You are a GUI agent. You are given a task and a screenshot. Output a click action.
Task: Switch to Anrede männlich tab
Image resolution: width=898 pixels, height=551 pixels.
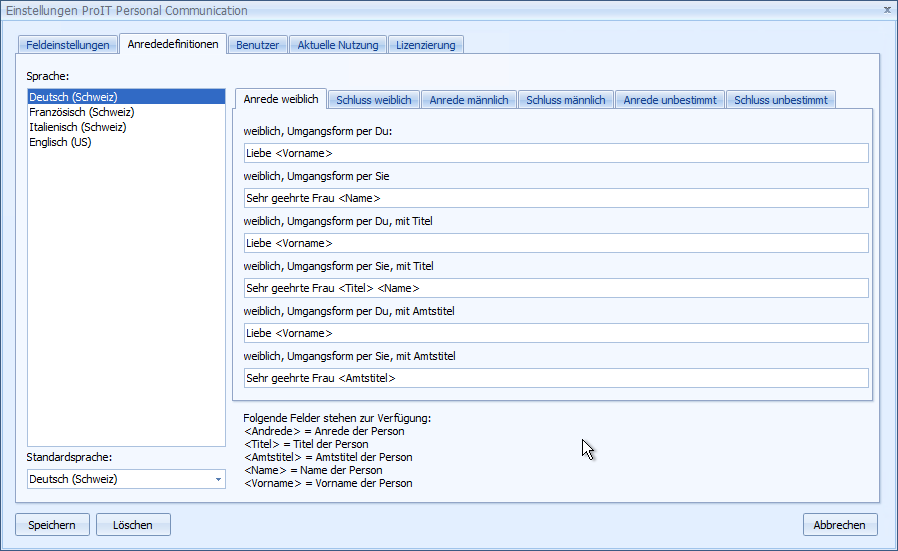click(469, 100)
